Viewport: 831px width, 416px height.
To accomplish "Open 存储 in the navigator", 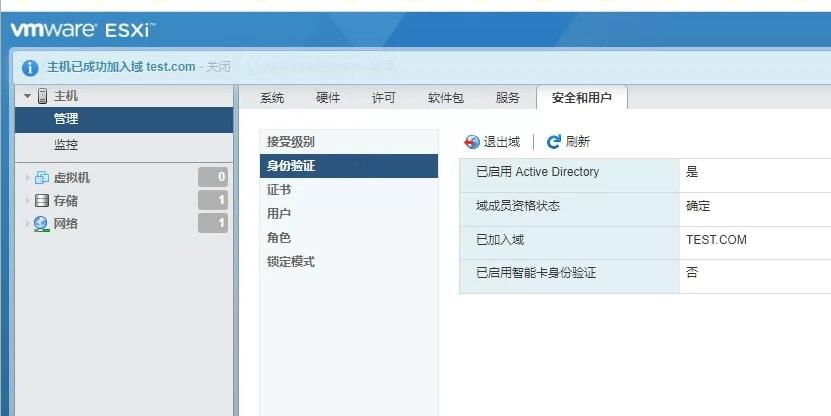I will pos(66,200).
